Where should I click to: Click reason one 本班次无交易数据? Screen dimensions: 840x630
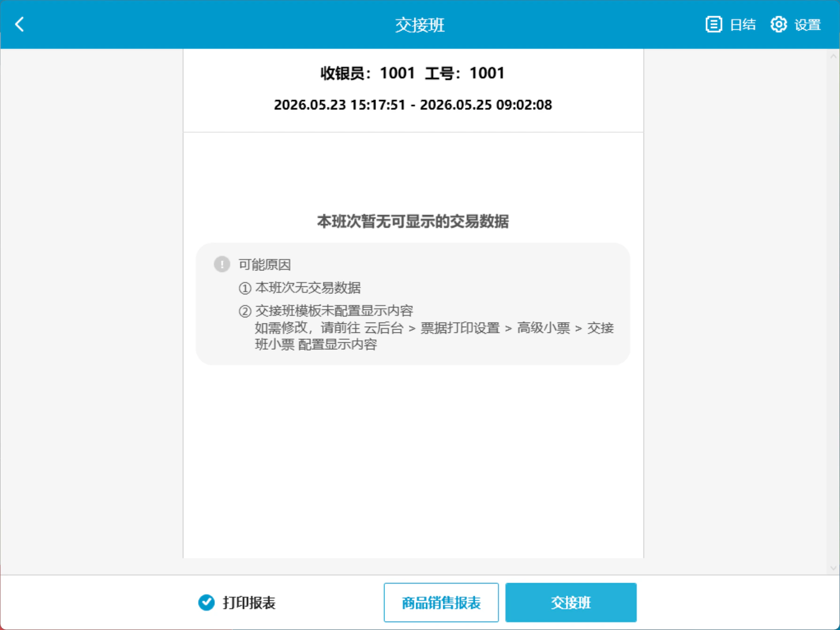click(300, 288)
